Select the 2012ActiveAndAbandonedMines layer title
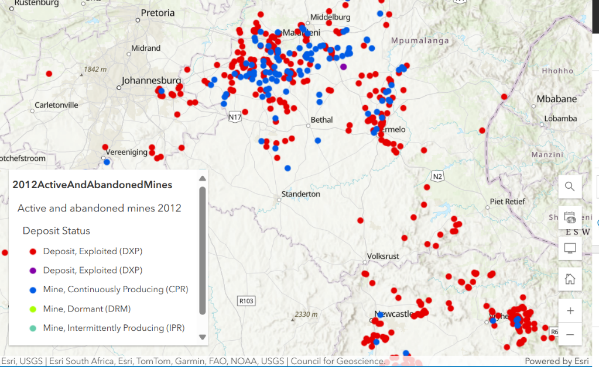Image resolution: width=599 pixels, height=367 pixels. coord(92,184)
